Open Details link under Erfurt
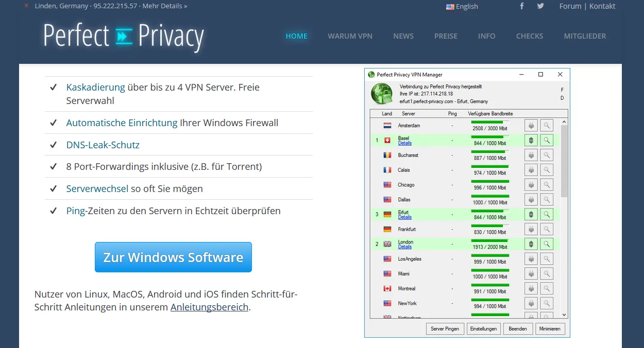Screen dimensions: 644x348 (405, 217)
